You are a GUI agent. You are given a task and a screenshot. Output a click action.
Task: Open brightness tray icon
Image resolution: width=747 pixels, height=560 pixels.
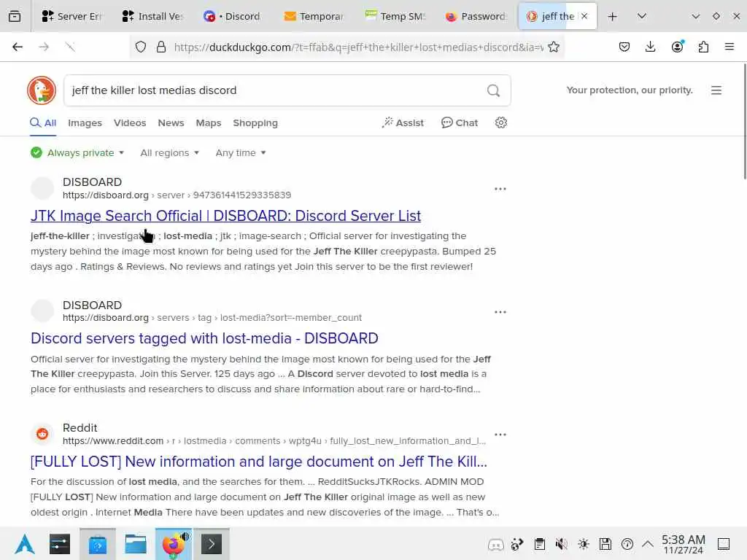584,544
